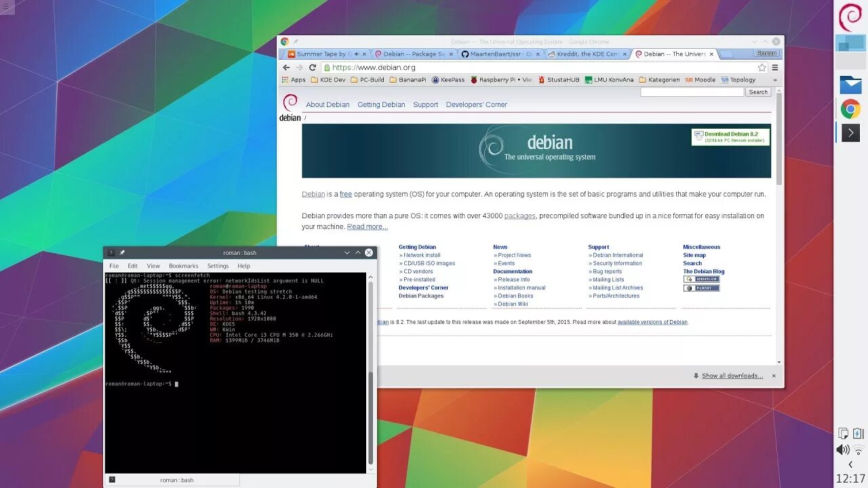
Task: Click the Download Debian 8.2 button
Action: point(730,136)
